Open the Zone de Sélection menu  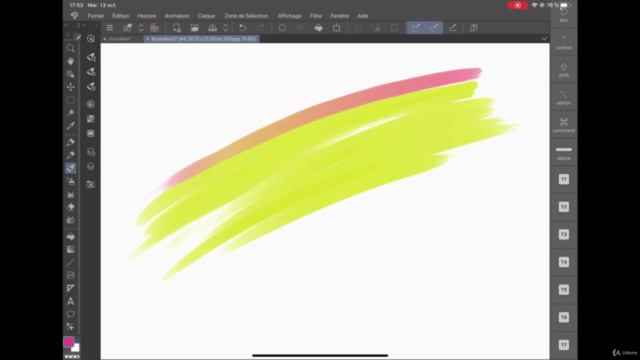(246, 16)
